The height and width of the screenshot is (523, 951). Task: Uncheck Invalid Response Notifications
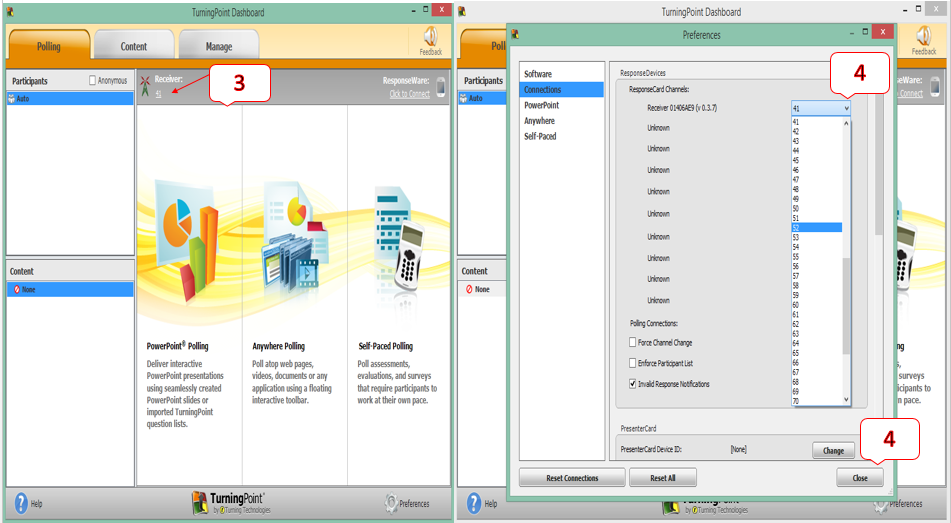(632, 383)
